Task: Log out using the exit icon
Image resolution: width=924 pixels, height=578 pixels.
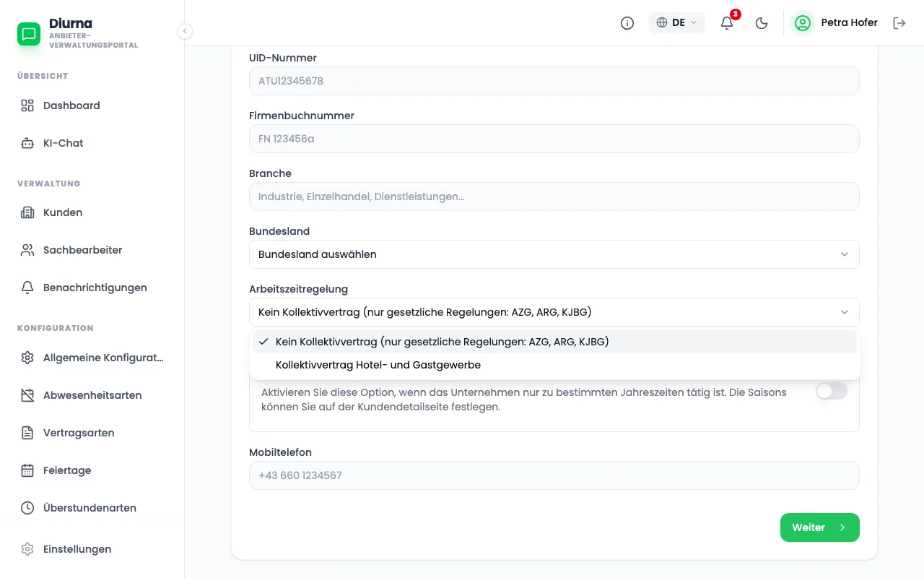Action: (899, 23)
